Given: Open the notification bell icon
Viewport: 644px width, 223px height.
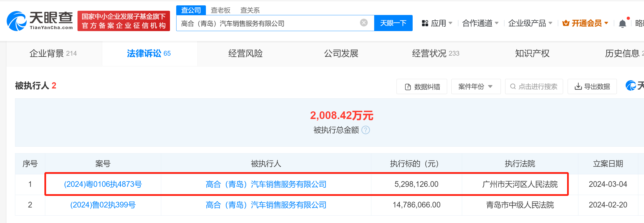Looking at the screenshot, I should (622, 23).
